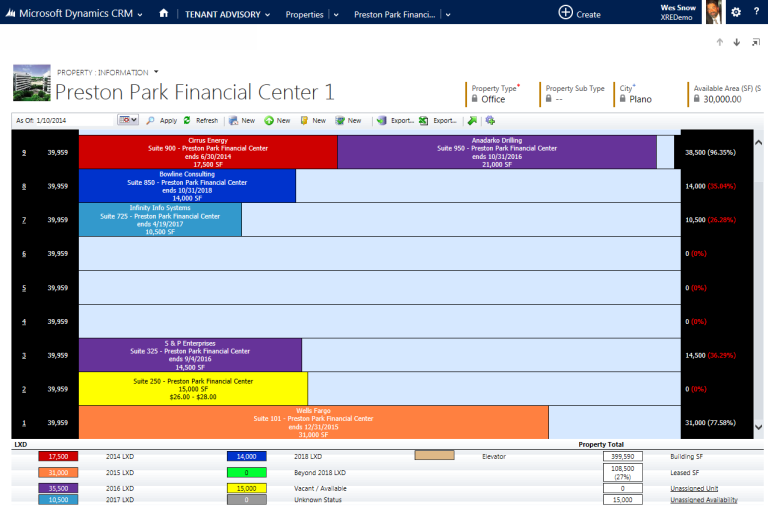Click the Wes Snow user photo

tap(714, 12)
